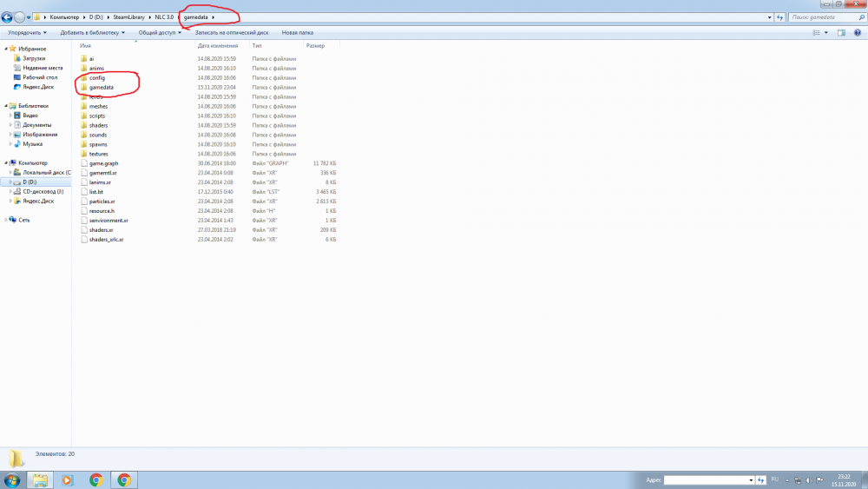Image resolution: width=868 pixels, height=489 pixels.
Task: Select the gamedata subfolder in list
Action: click(x=102, y=87)
